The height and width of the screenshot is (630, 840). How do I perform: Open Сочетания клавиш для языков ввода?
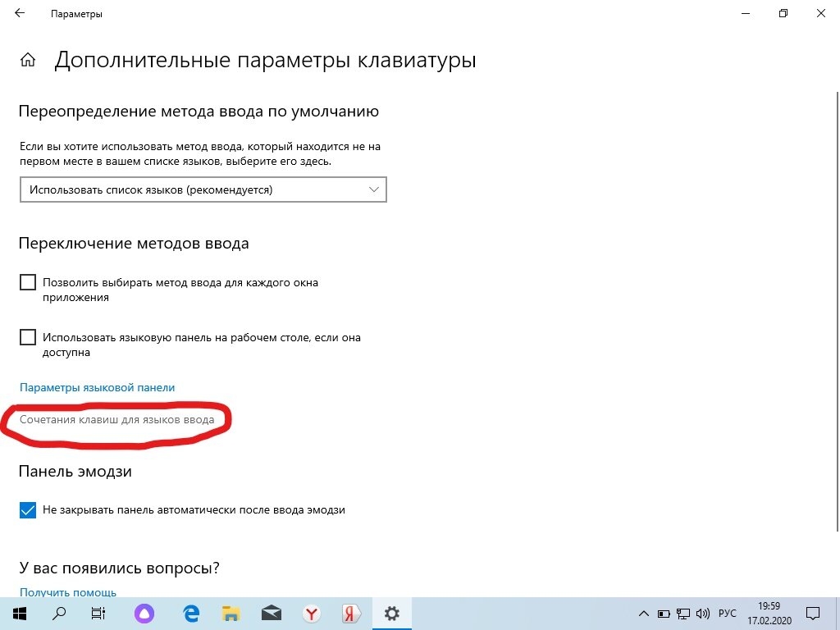(x=116, y=419)
